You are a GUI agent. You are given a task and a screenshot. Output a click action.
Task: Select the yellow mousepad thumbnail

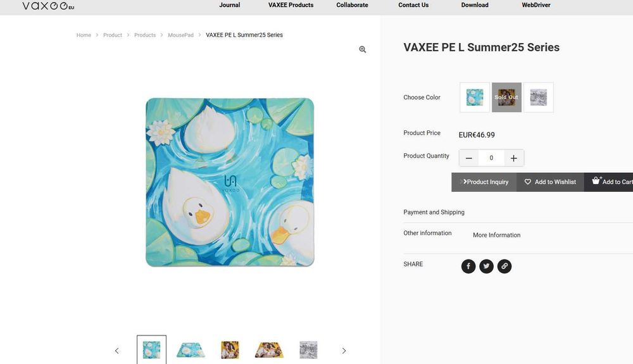point(230,350)
